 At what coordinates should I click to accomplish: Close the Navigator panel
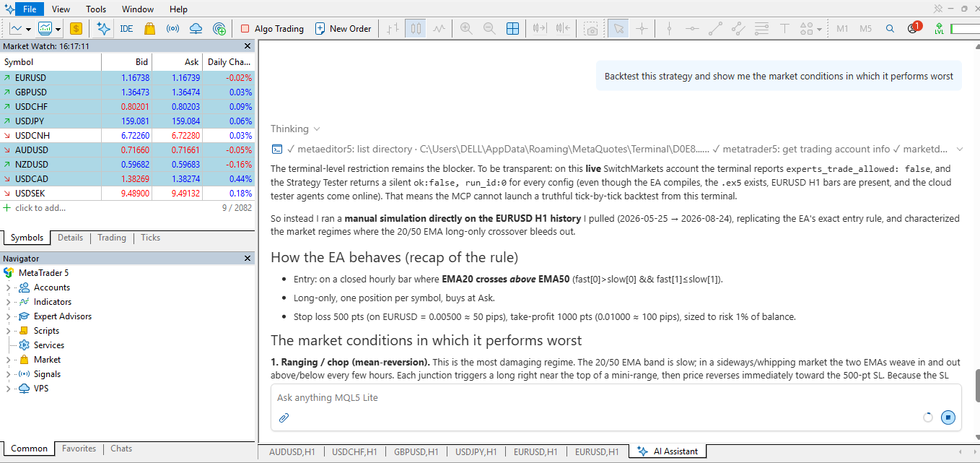248,259
